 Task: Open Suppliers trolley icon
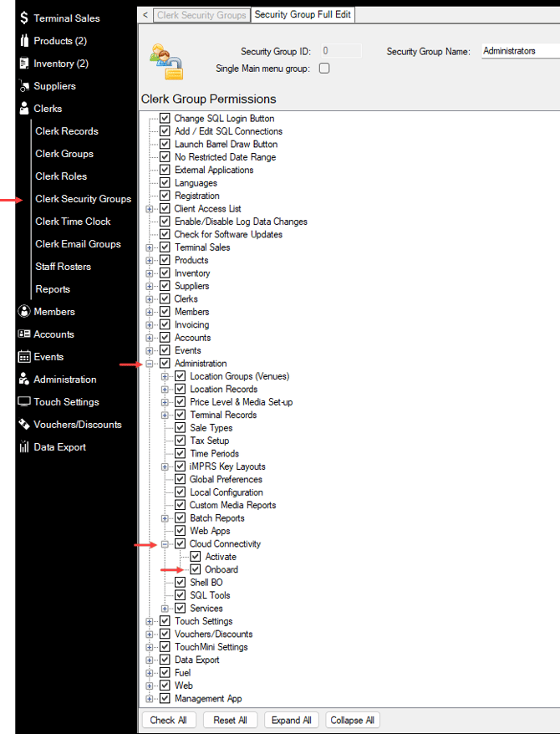pos(24,85)
